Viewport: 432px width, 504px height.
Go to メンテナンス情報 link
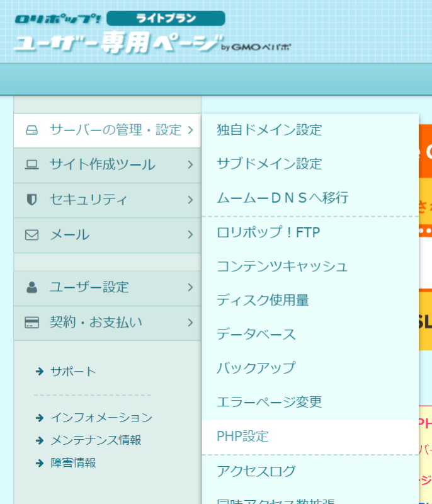(x=96, y=440)
